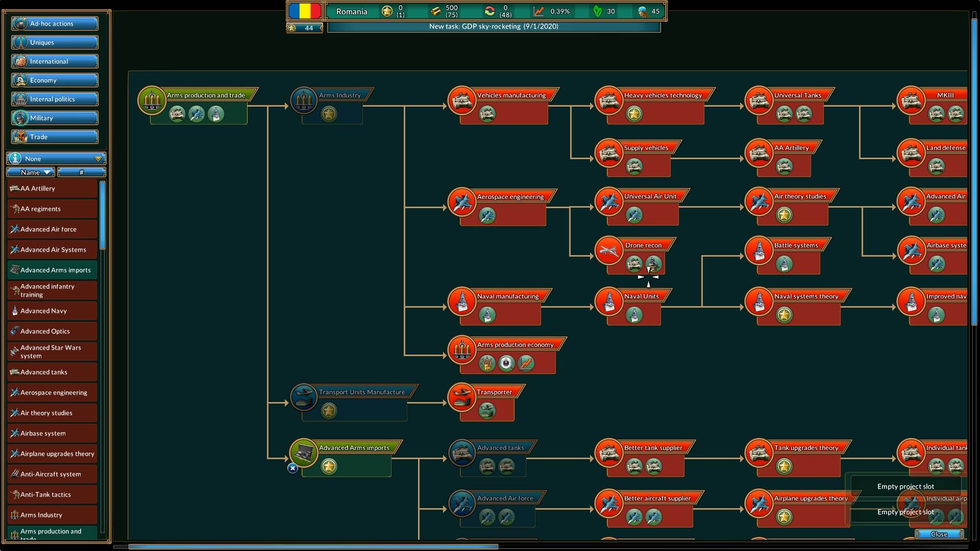Screen dimensions: 980x551
Task: Click the Advanced Arms imports briefcase icon
Action: click(304, 453)
